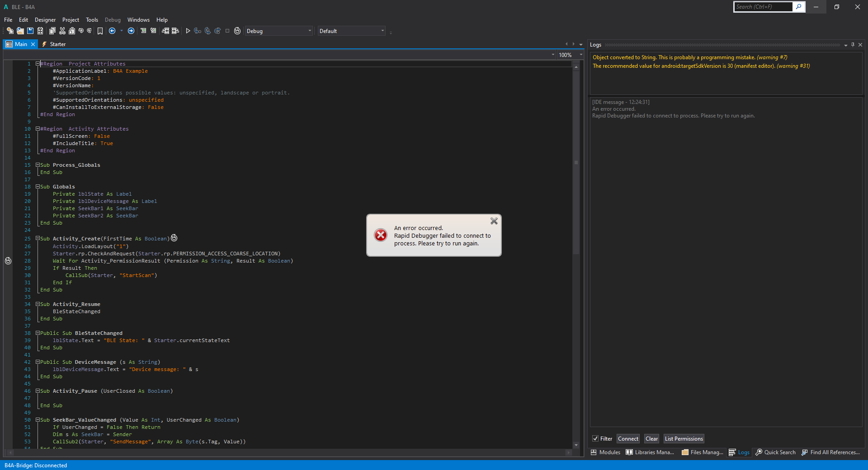The width and height of the screenshot is (868, 470).
Task: Click the Search (Ctrl+F) input field
Action: [763, 7]
